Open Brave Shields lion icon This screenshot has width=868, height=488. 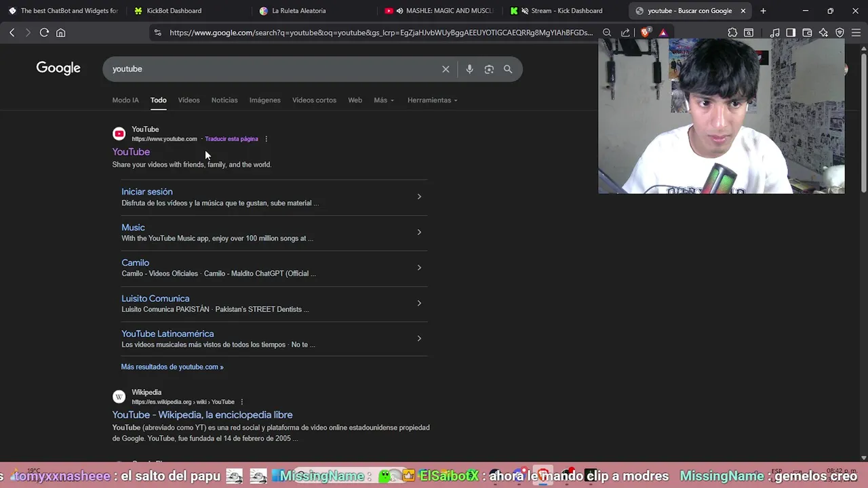coord(646,32)
